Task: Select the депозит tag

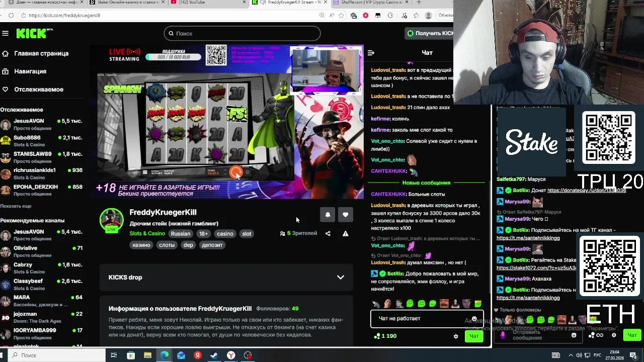Action: pos(212,245)
